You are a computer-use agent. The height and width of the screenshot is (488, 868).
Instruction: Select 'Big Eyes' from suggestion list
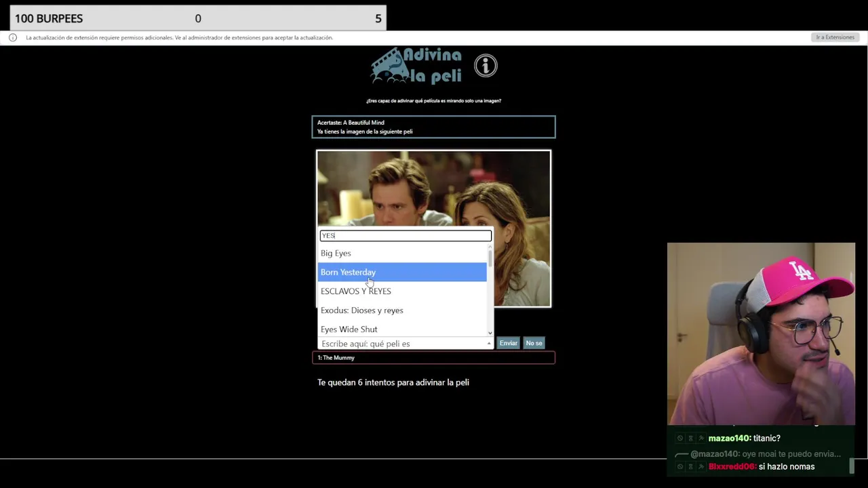click(402, 253)
